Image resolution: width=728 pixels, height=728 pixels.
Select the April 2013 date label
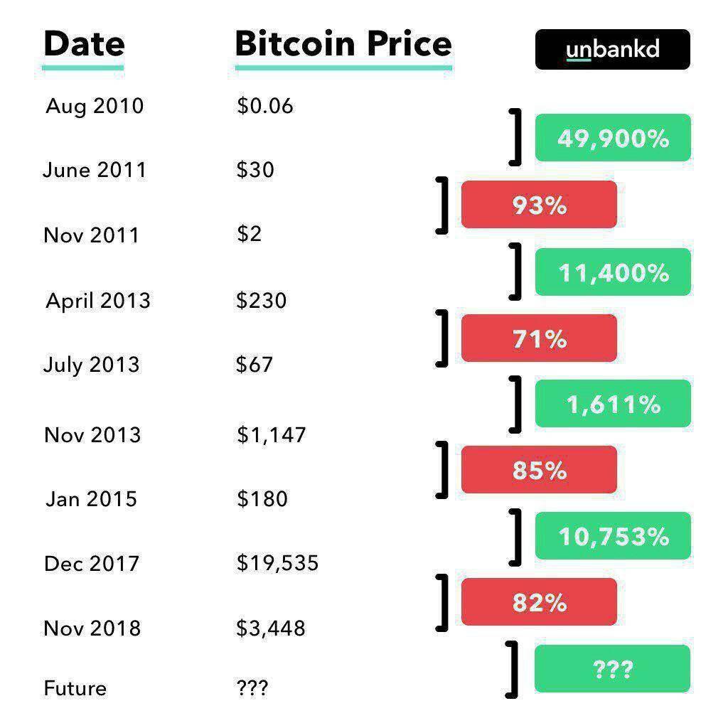pos(98,301)
